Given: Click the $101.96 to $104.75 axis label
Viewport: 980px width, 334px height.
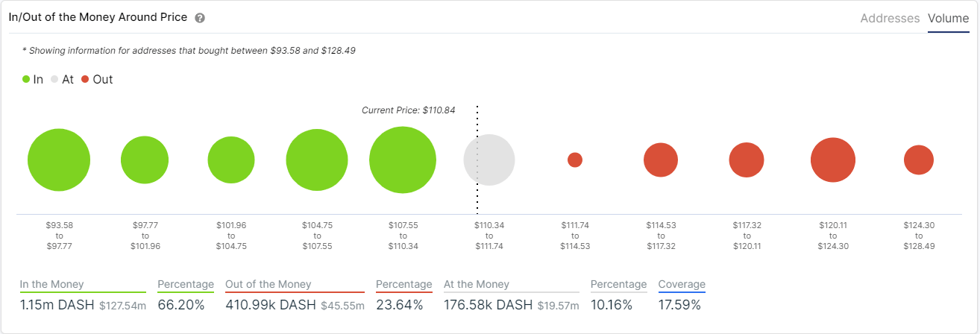Looking at the screenshot, I should pos(231,235).
